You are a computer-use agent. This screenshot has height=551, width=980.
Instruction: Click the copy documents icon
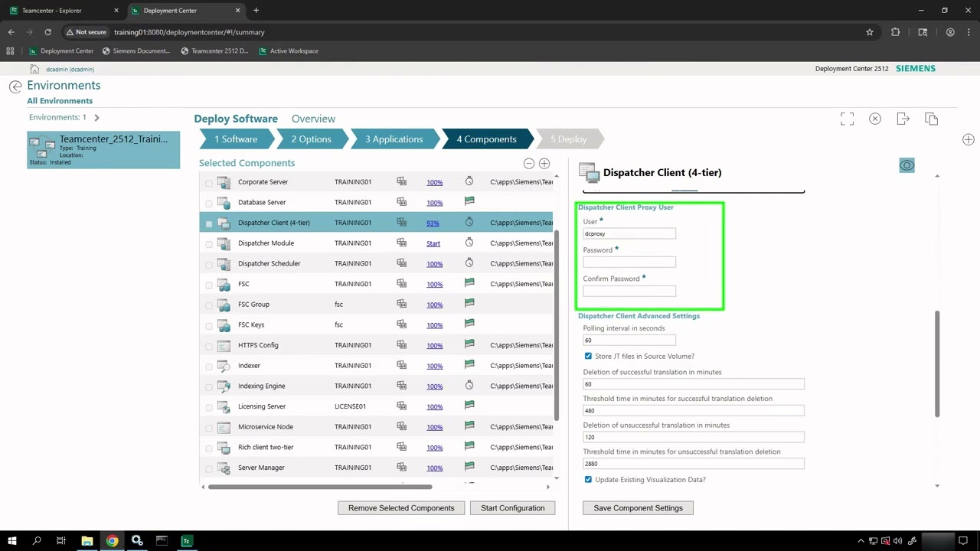point(931,119)
